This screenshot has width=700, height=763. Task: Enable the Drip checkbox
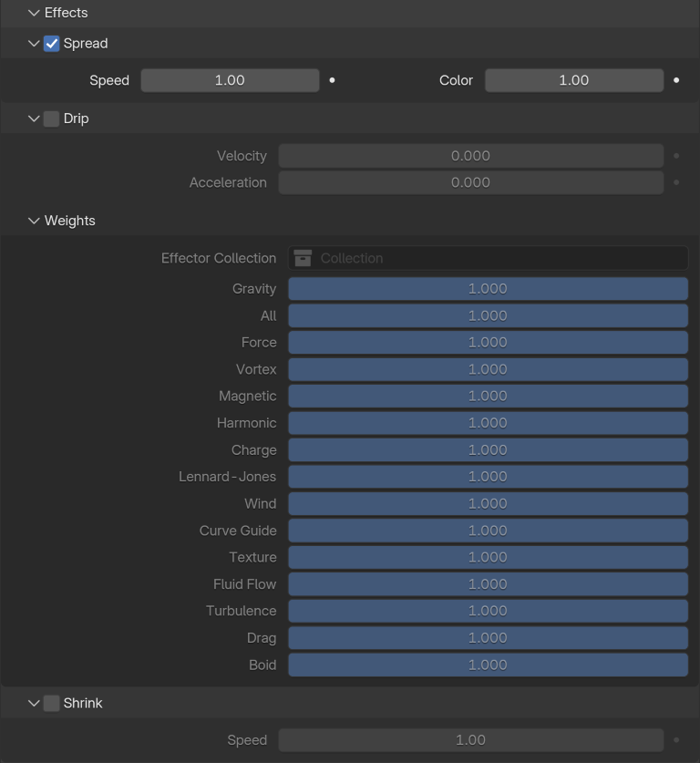coord(52,119)
